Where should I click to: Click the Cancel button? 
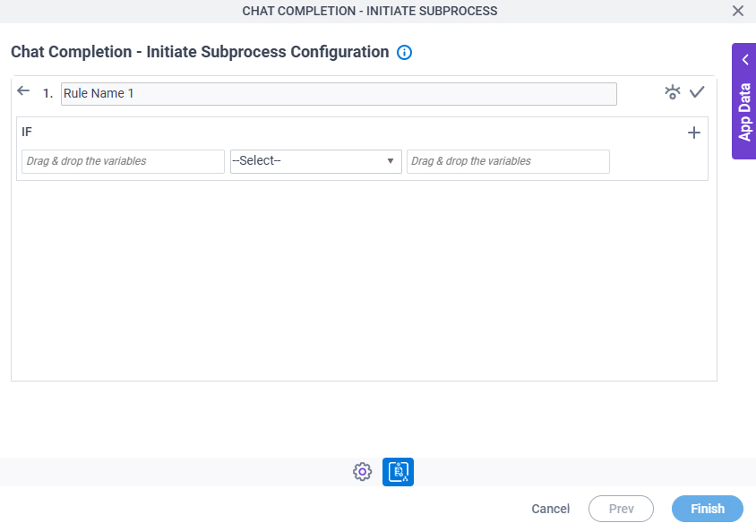pyautogui.click(x=551, y=509)
